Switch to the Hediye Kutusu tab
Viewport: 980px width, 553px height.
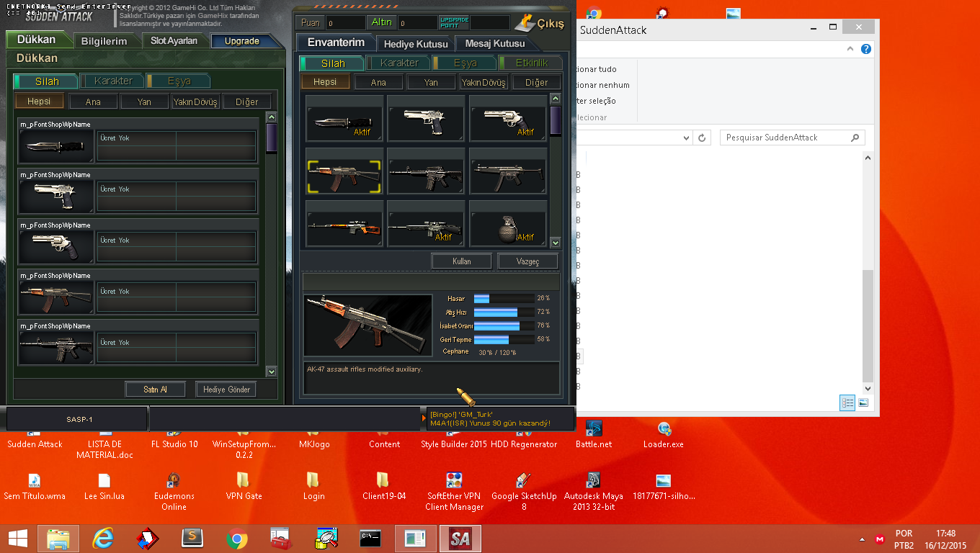[416, 44]
